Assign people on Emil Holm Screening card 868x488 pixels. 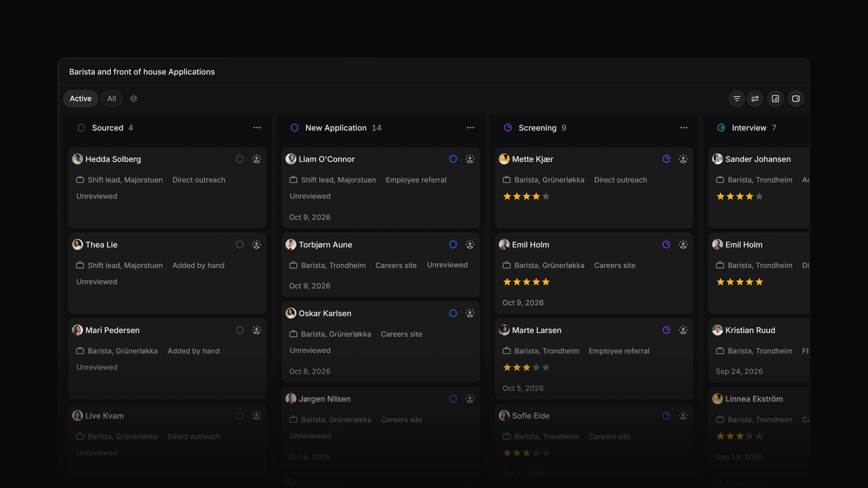tap(683, 244)
